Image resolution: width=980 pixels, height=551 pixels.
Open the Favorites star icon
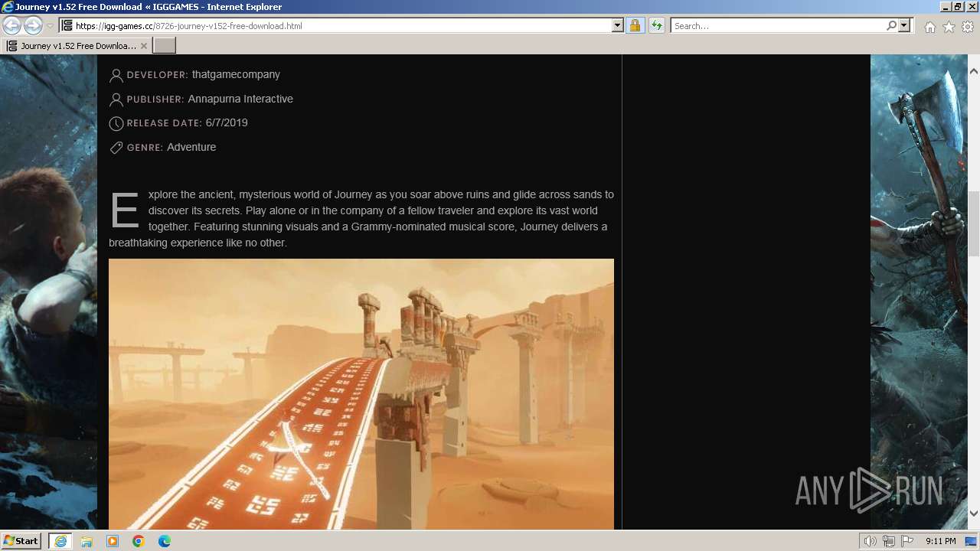coord(949,27)
